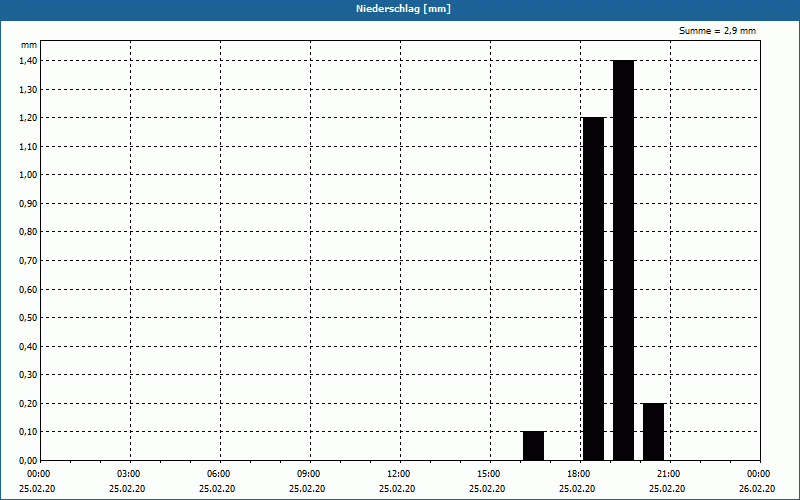
Task: Select the small bar reaching 0,10 mm
Action: coord(534,446)
